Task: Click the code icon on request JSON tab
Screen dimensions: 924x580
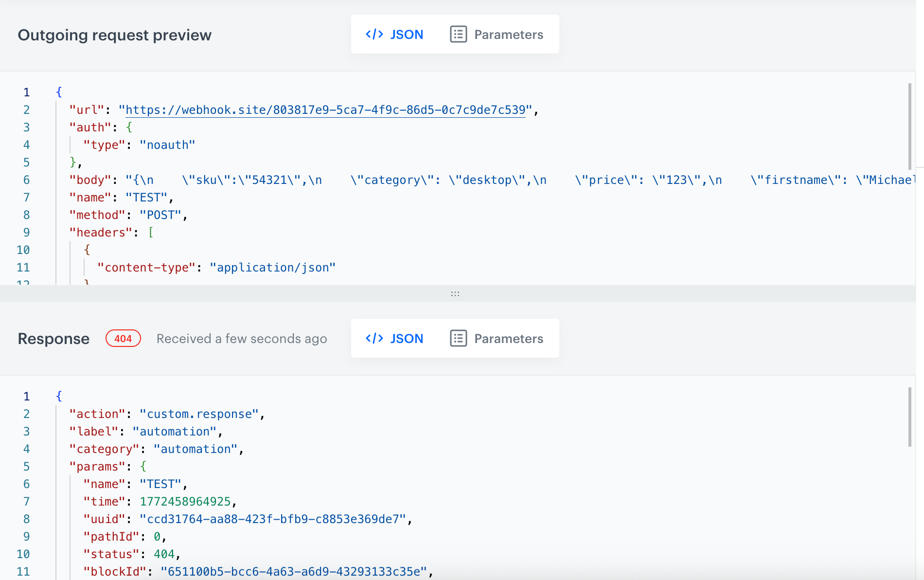Action: pyautogui.click(x=374, y=35)
